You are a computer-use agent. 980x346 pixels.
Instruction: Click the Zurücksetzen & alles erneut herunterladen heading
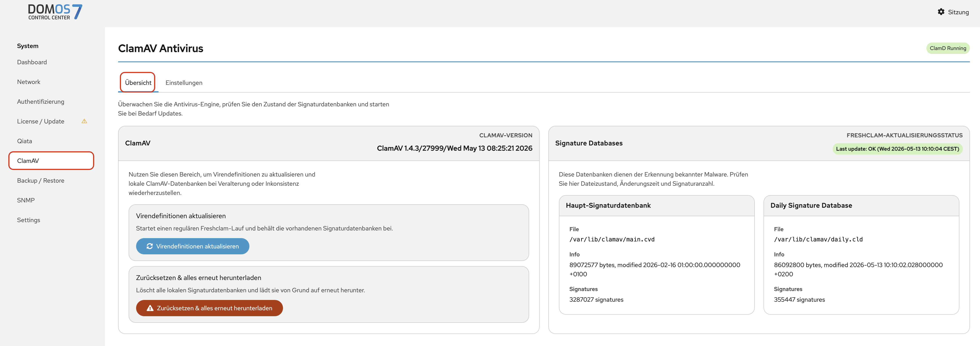click(x=199, y=278)
